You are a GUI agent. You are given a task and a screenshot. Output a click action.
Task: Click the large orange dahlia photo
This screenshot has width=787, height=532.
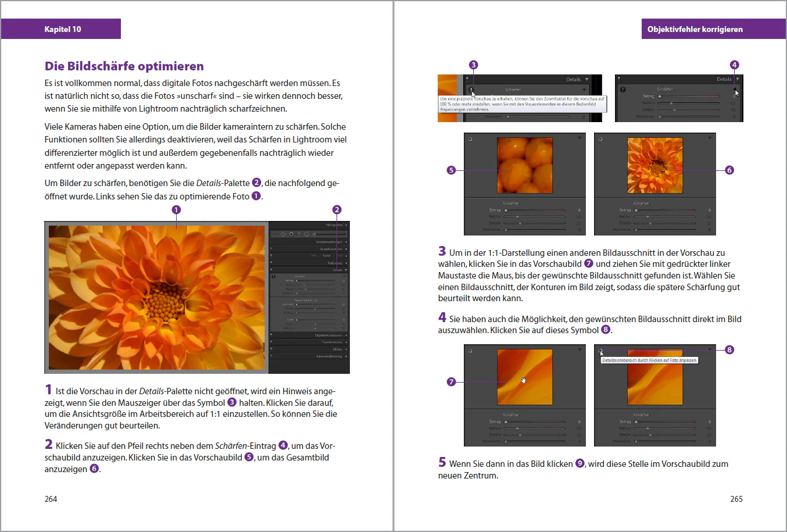[x=156, y=297]
